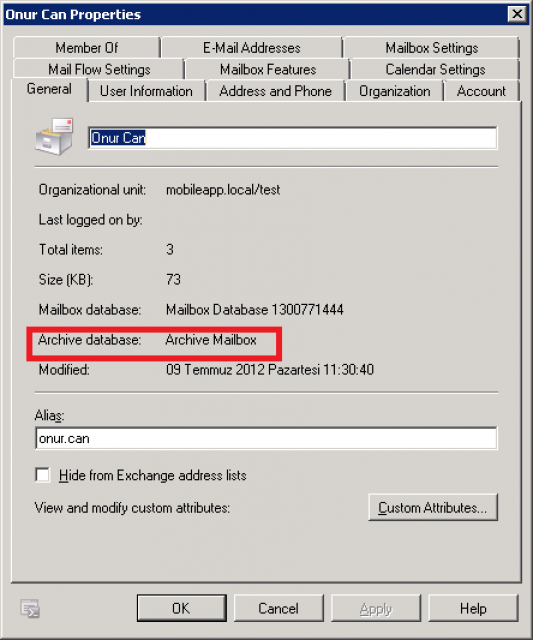Open the Member Of tab
The height and width of the screenshot is (640, 533).
click(87, 48)
